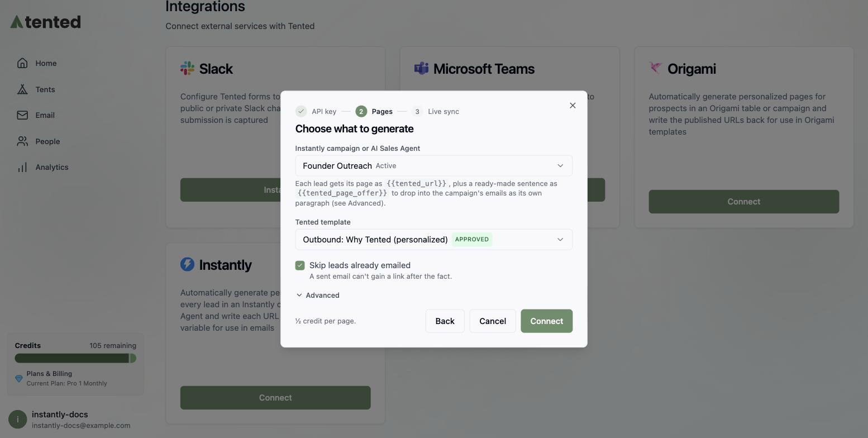Click the "105 remaining" credits text
Screen dimensions: 868x438
click(x=113, y=345)
